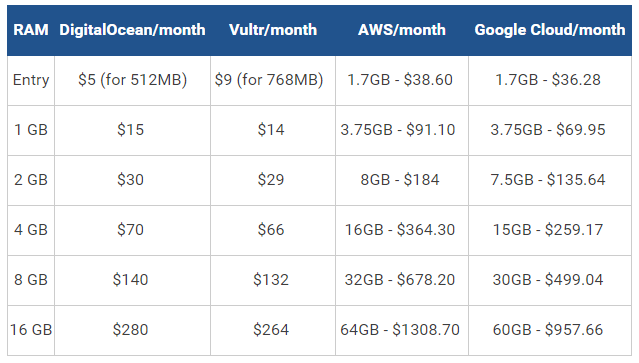Screen dimensions: 639x363
Task: Click the 30GB - $499.04 cell
Action: (550, 281)
